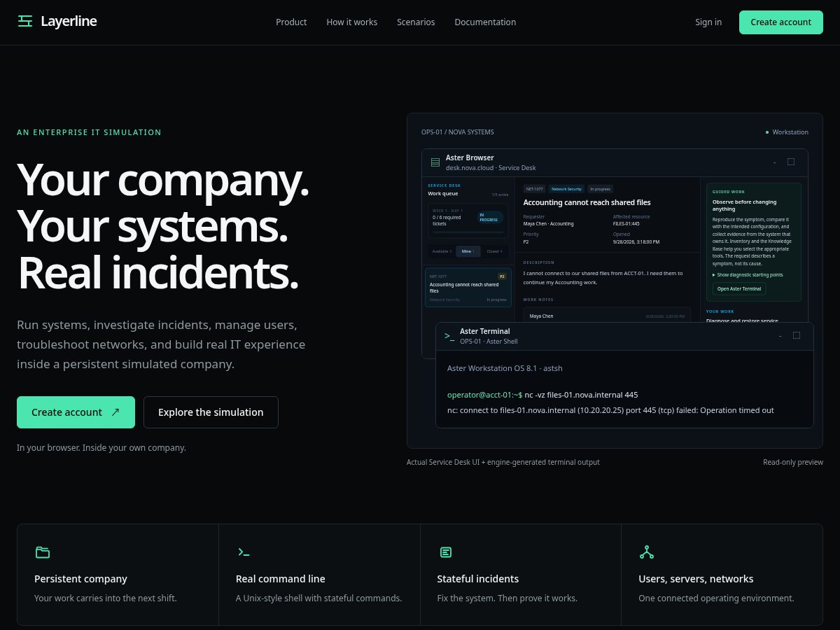The height and width of the screenshot is (630, 840).
Task: Click the required tickets progress bar
Action: [x=468, y=232]
